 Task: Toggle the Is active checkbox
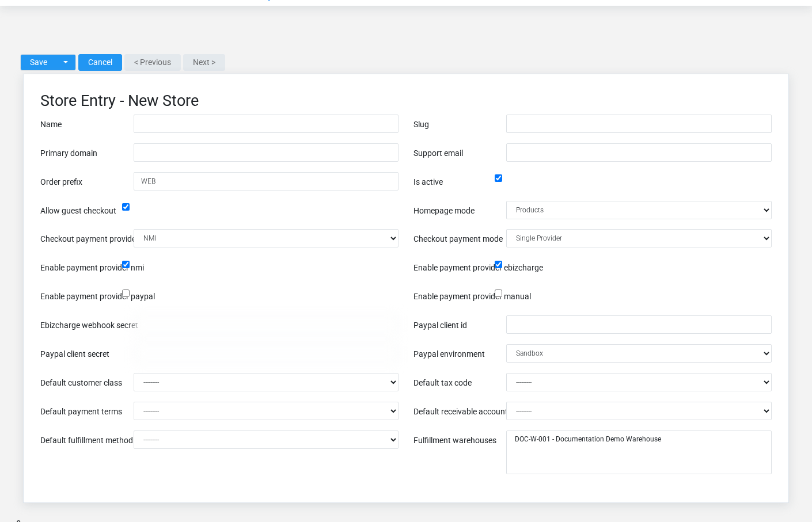(x=498, y=178)
